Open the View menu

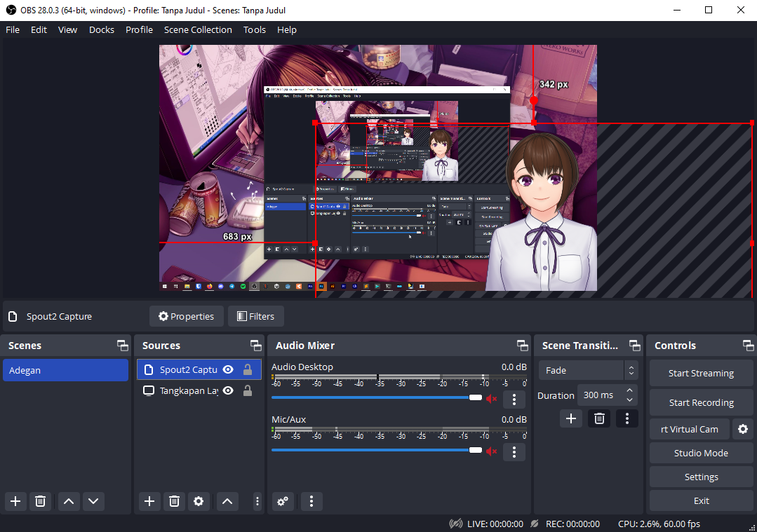[67, 30]
